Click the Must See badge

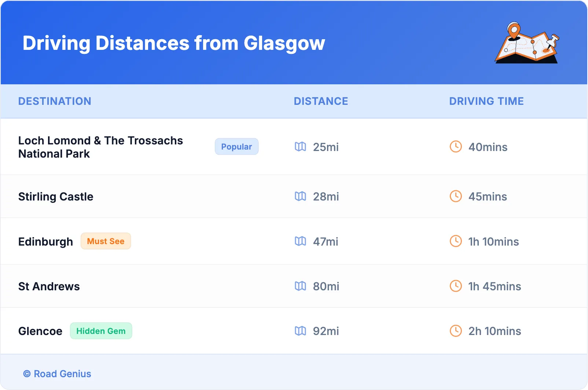click(x=106, y=241)
